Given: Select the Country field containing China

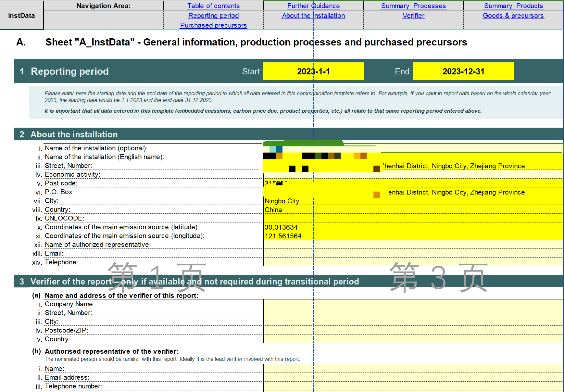Looking at the screenshot, I should click(413, 209).
